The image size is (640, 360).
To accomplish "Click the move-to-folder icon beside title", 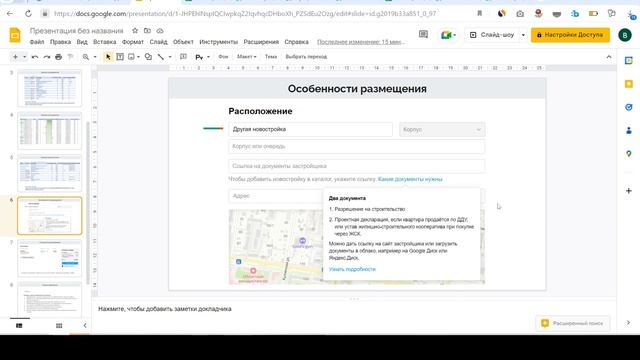I will 147,31.
